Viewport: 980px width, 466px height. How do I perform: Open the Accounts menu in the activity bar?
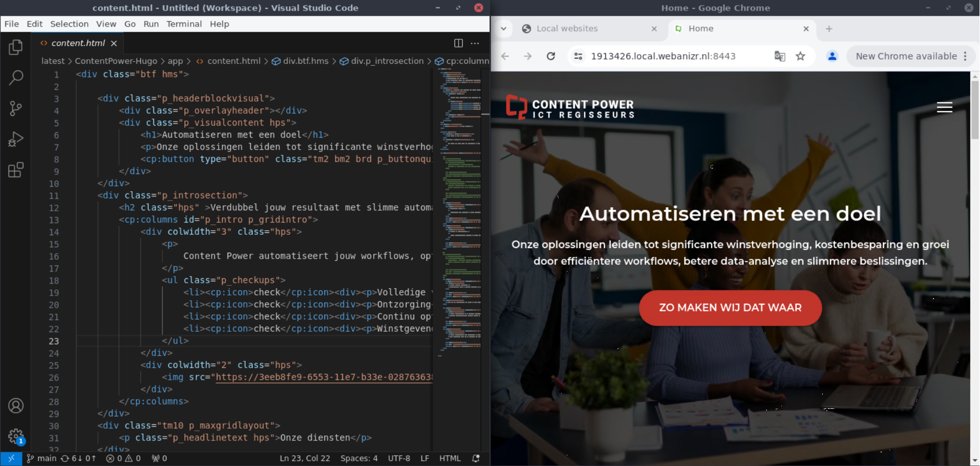tap(16, 406)
